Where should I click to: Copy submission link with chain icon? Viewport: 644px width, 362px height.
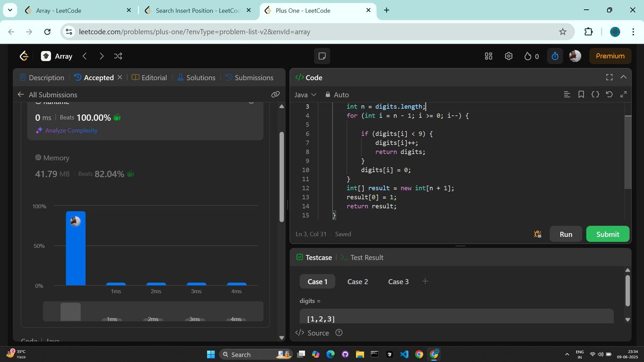(x=275, y=94)
